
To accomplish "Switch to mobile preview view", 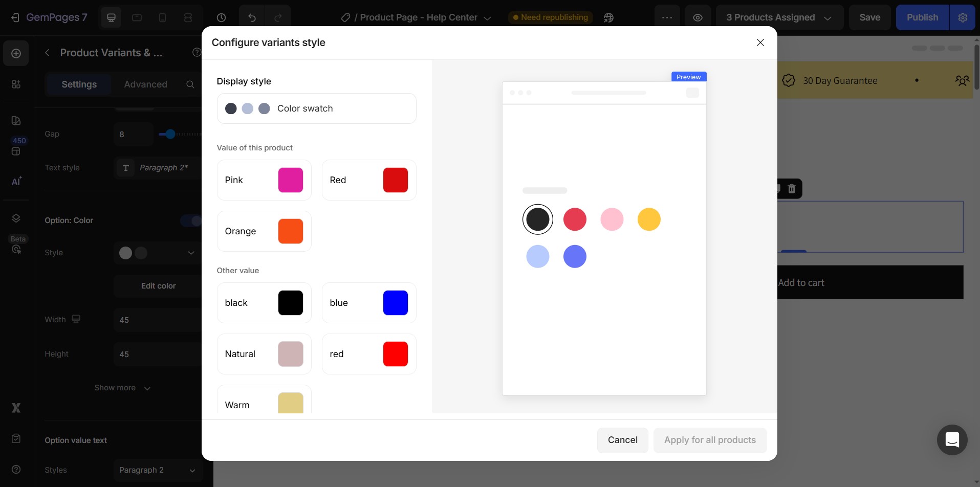I will pos(162,17).
